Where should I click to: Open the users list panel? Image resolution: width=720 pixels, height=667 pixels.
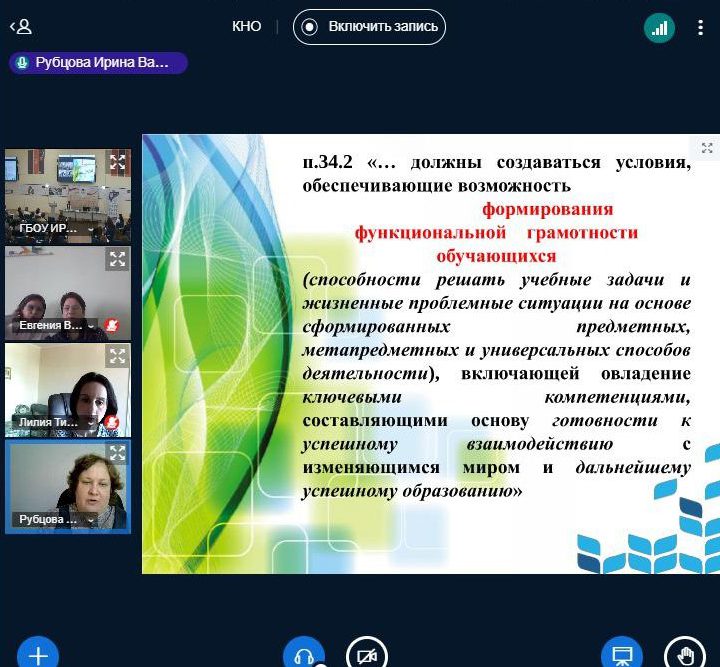point(21,27)
